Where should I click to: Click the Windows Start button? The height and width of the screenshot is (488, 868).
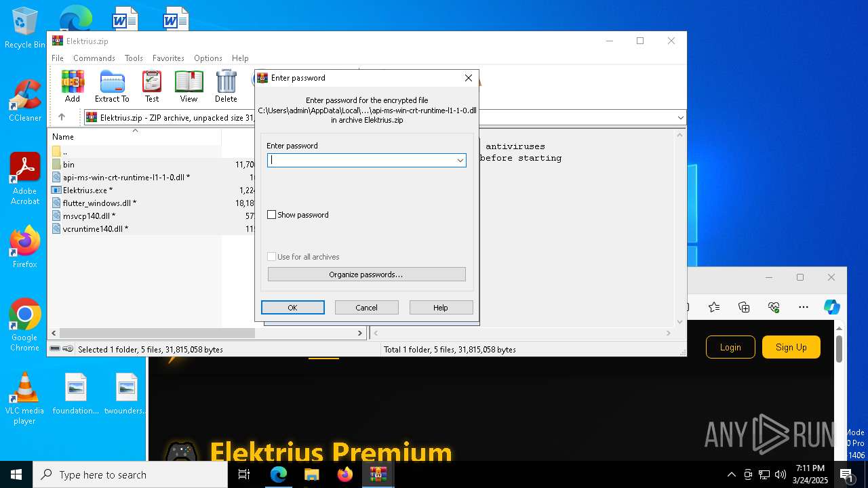tap(16, 474)
